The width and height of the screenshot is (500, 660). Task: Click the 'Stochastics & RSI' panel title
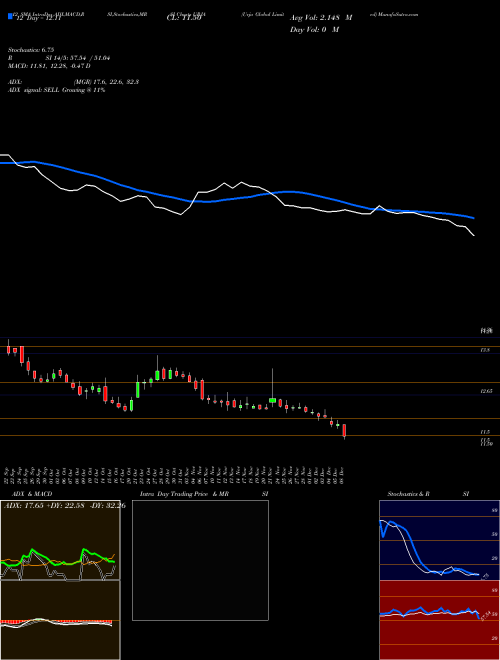428,494
